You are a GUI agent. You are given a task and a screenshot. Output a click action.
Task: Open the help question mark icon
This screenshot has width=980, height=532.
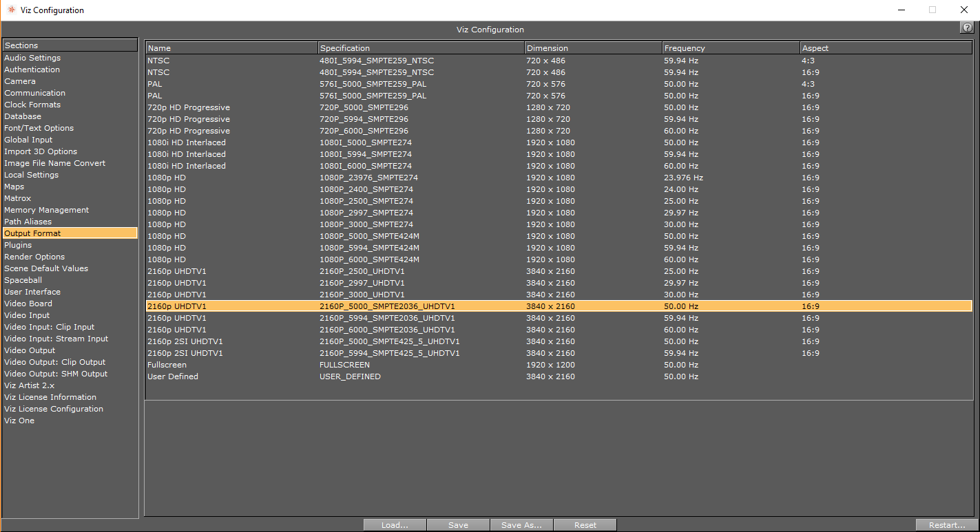966,28
